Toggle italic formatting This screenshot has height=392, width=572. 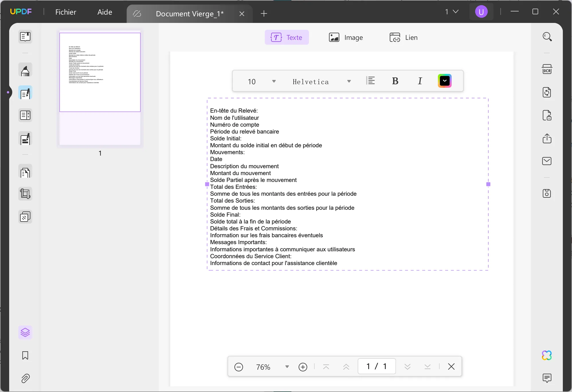[420, 81]
